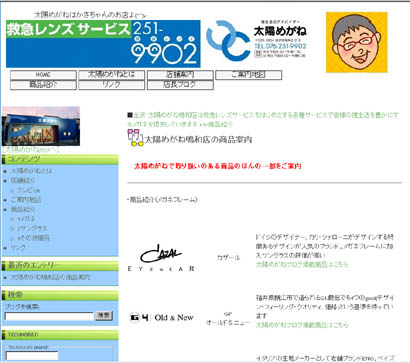This screenshot has width=410, height=363.
Task: Open the blog products link in the カザール row
Action: 302,264
